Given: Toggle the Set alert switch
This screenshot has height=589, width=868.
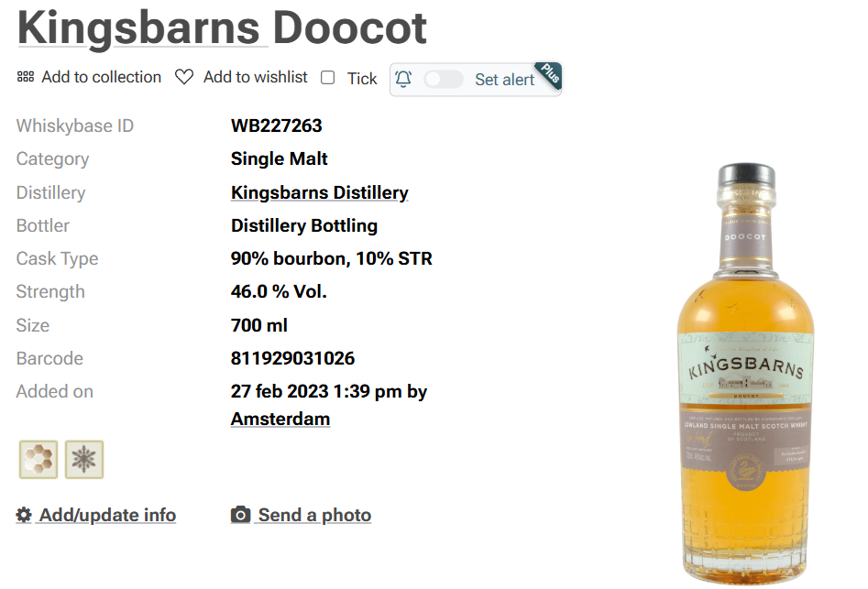Looking at the screenshot, I should pos(444,79).
